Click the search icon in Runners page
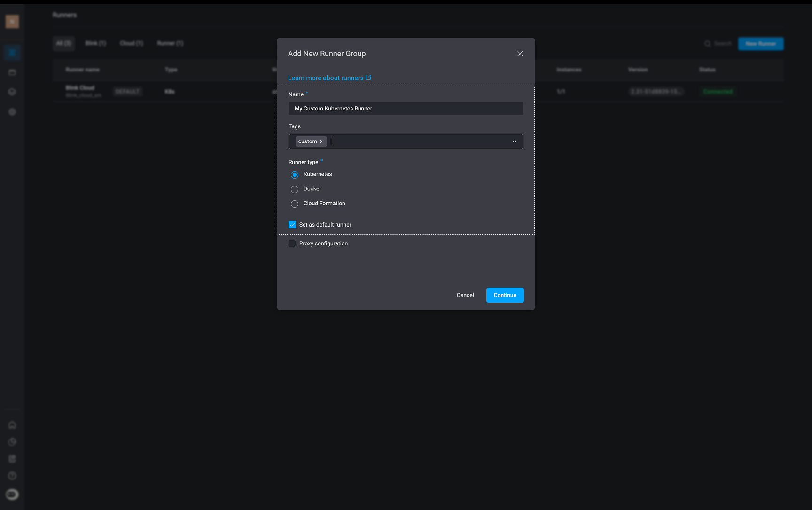 coord(708,44)
